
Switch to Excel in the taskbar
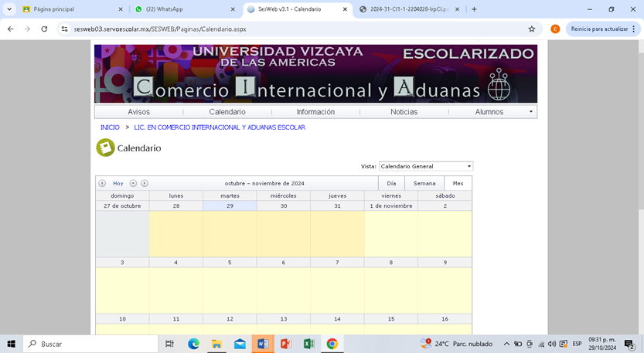tap(309, 344)
